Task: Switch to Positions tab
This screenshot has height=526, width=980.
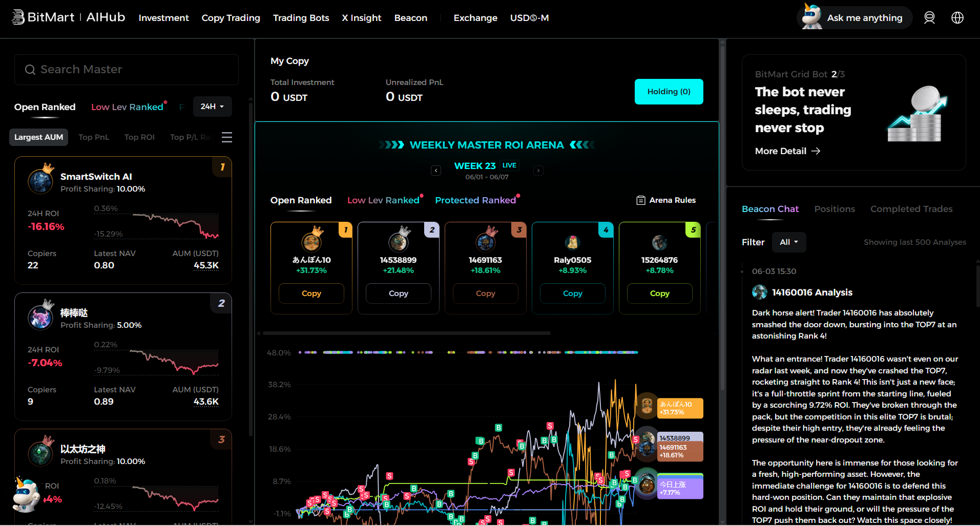Action: point(835,209)
